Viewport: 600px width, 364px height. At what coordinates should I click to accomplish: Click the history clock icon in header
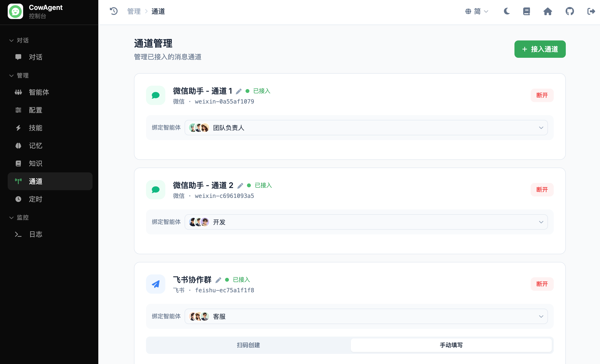click(114, 11)
